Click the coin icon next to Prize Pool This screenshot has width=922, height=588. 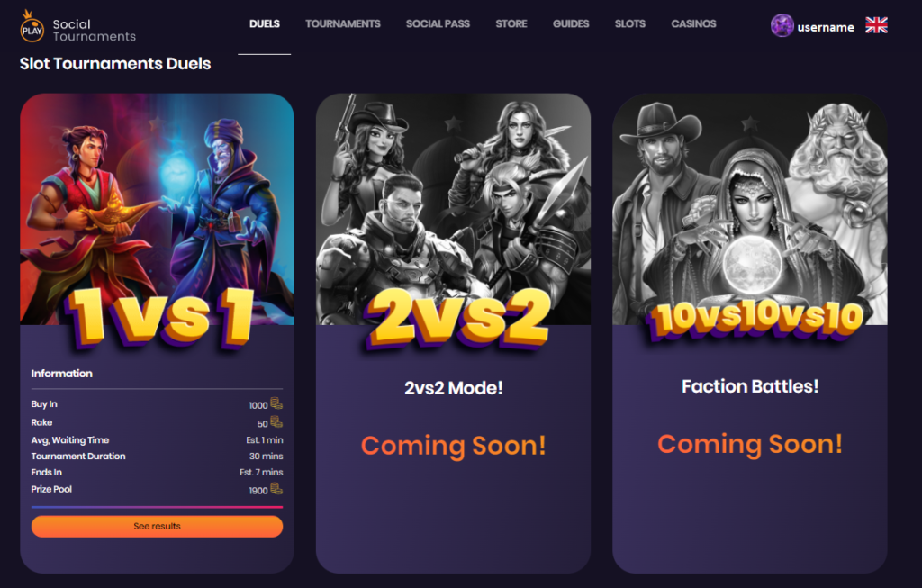(x=276, y=489)
